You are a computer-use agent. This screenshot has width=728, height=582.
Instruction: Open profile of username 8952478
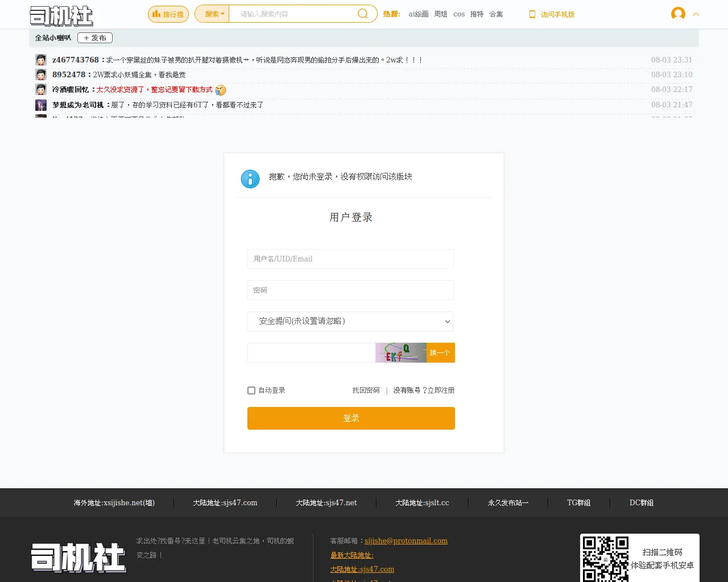pyautogui.click(x=69, y=74)
